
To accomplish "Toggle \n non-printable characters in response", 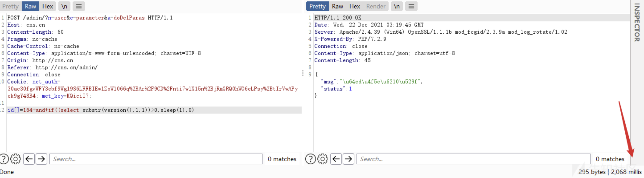I will [x=397, y=6].
